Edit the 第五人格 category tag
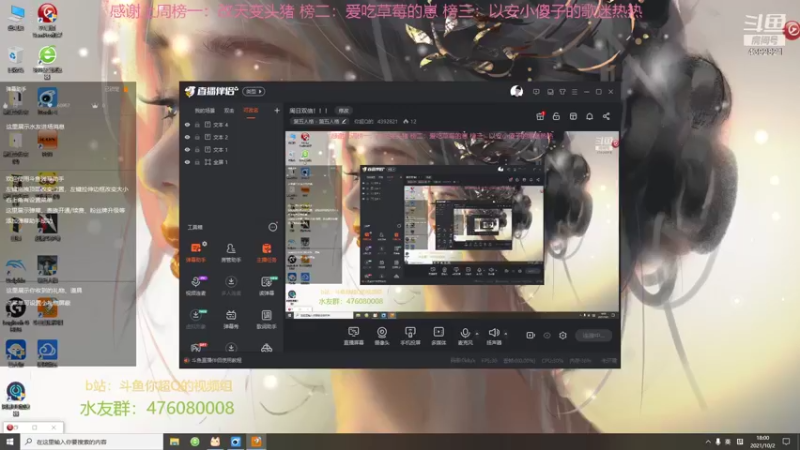800x450 pixels. point(319,121)
